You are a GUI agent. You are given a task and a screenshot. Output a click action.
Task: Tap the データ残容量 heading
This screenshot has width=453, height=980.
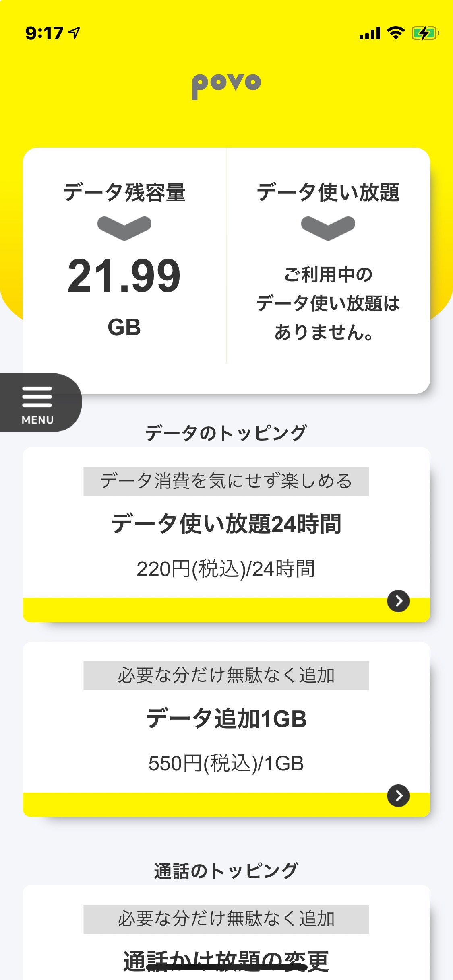coord(124,192)
